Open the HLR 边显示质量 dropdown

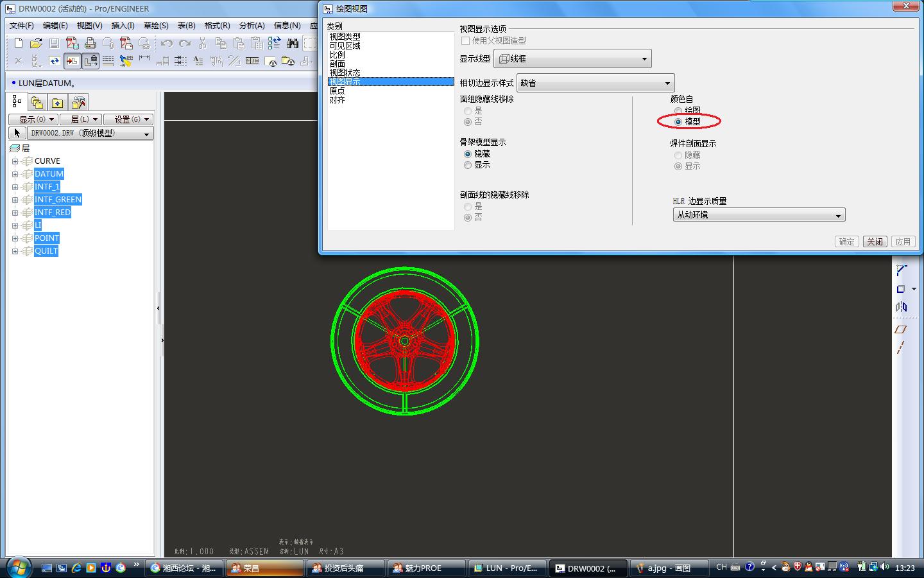click(x=759, y=215)
